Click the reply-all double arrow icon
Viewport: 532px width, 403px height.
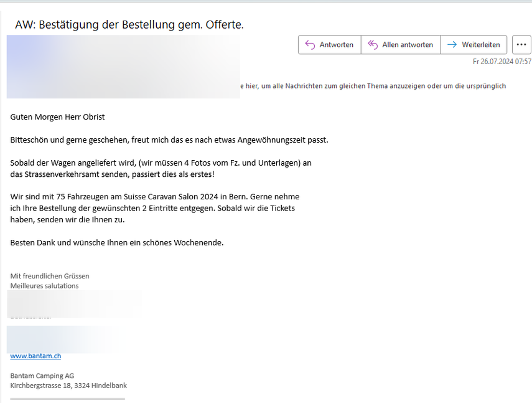point(373,45)
